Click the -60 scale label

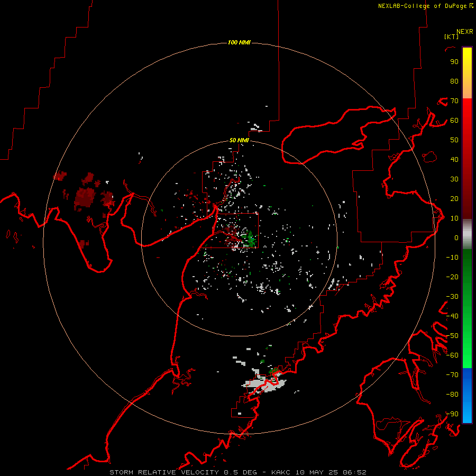(452, 355)
